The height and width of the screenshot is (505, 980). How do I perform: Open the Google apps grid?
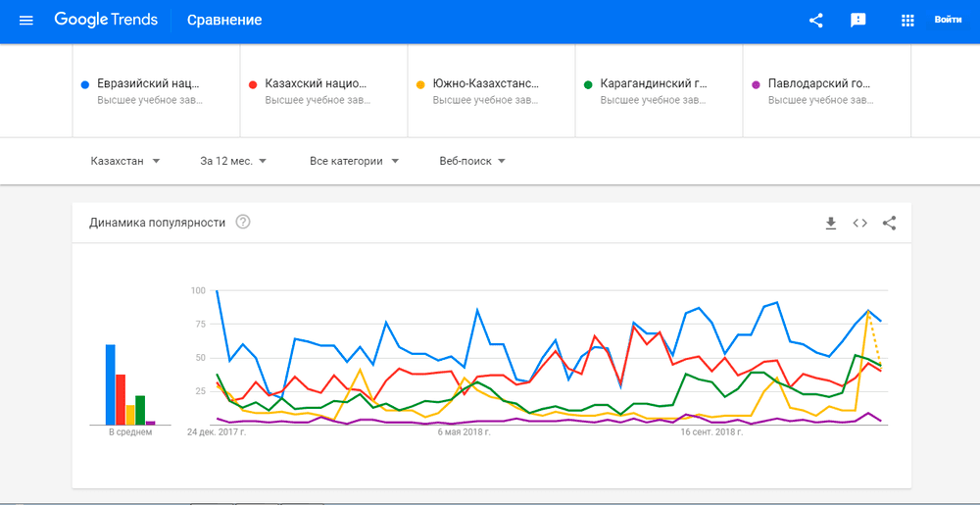(906, 21)
